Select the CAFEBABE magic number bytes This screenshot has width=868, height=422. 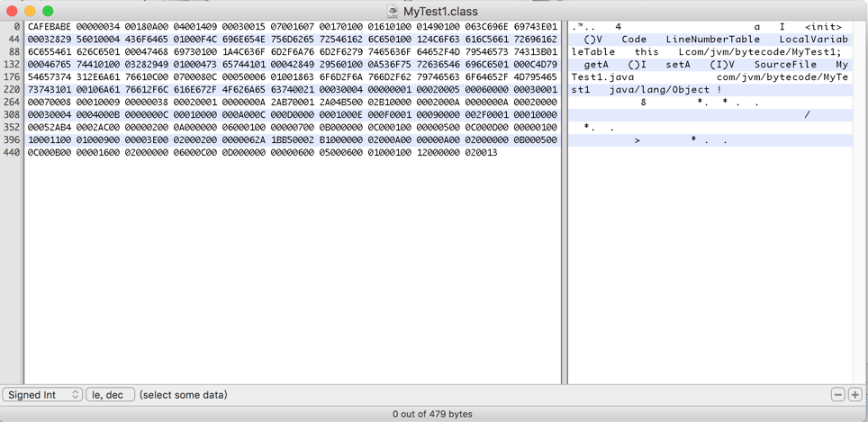(x=50, y=27)
